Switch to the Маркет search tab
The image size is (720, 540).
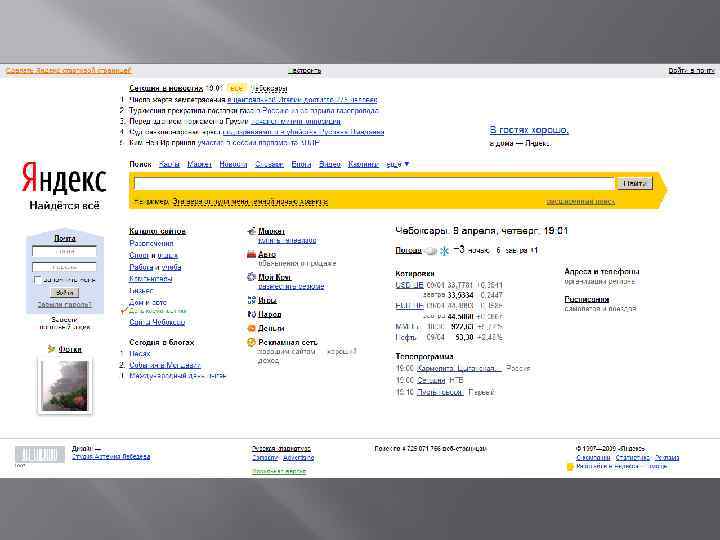point(199,164)
